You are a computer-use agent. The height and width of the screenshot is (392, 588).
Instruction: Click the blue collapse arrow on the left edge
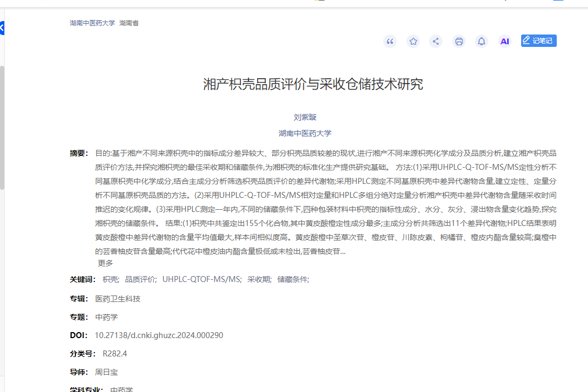(2, 28)
